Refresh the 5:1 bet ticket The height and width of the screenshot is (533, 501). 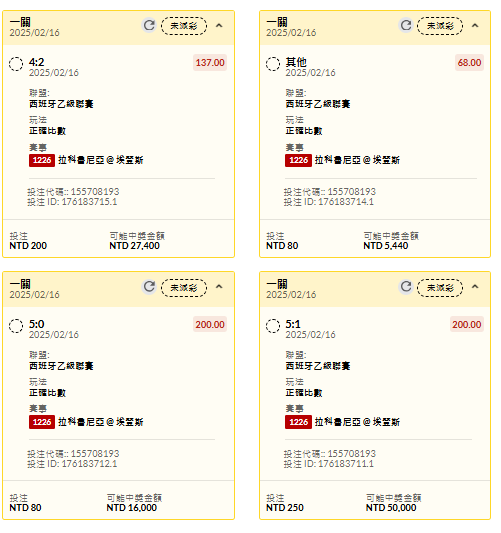pos(405,287)
